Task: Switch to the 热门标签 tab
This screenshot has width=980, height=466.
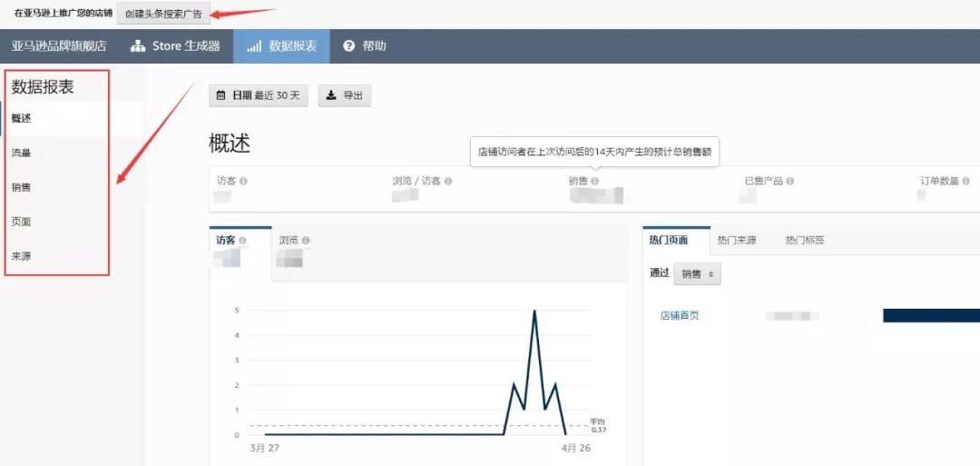Action: pos(804,241)
